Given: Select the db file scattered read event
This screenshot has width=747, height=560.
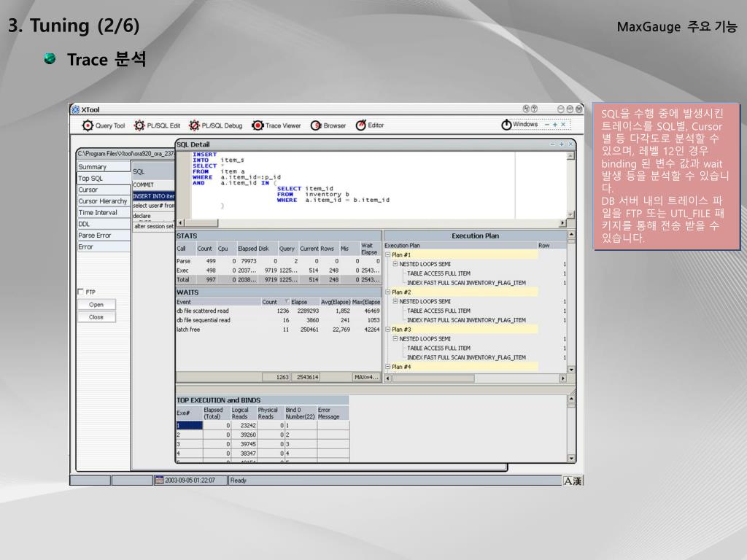Looking at the screenshot, I should tap(278, 311).
